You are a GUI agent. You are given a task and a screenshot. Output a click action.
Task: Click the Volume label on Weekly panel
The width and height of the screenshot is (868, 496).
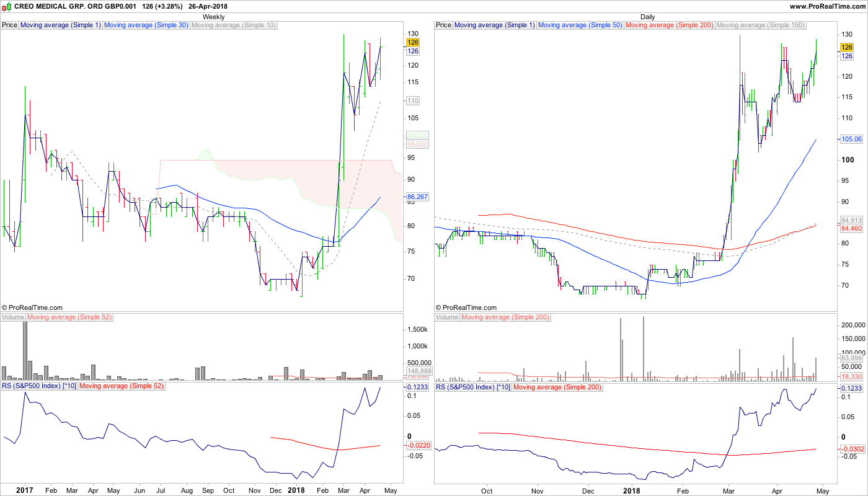(13, 317)
